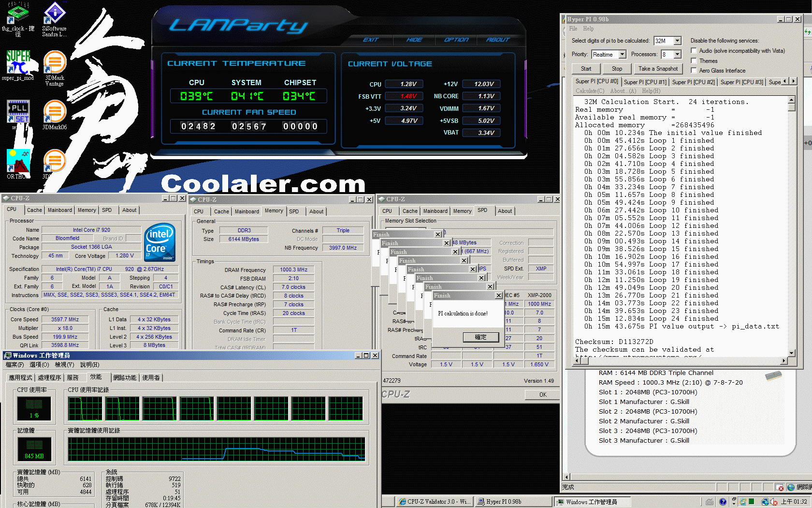Click the left CPU-Z window title icon

(6, 198)
